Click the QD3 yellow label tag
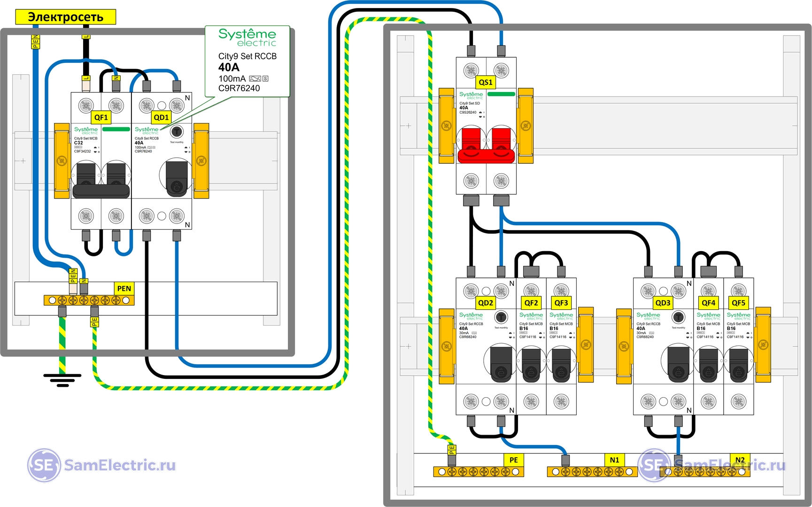 [663, 303]
